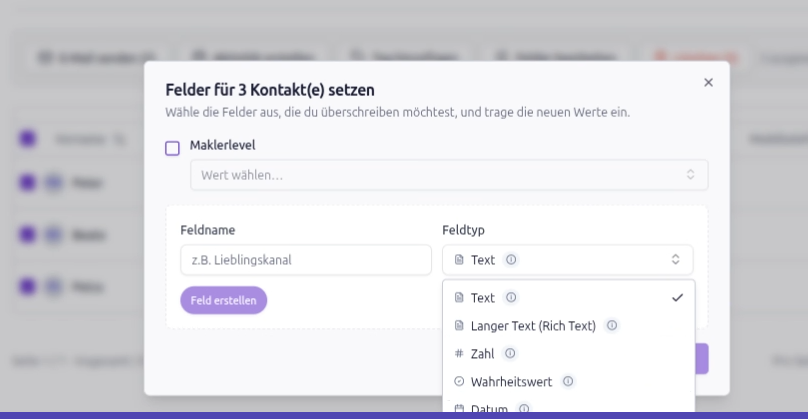Click info icon next to Wahrheitswert

pos(568,381)
